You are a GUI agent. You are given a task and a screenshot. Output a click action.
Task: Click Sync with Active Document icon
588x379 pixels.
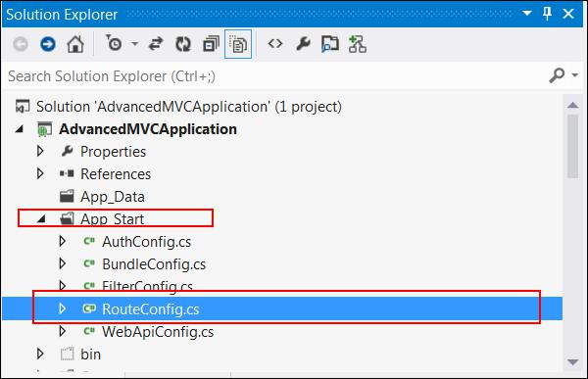point(156,44)
